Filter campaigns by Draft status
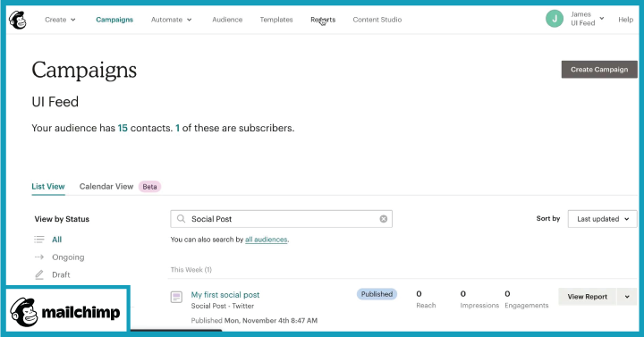 tap(61, 274)
